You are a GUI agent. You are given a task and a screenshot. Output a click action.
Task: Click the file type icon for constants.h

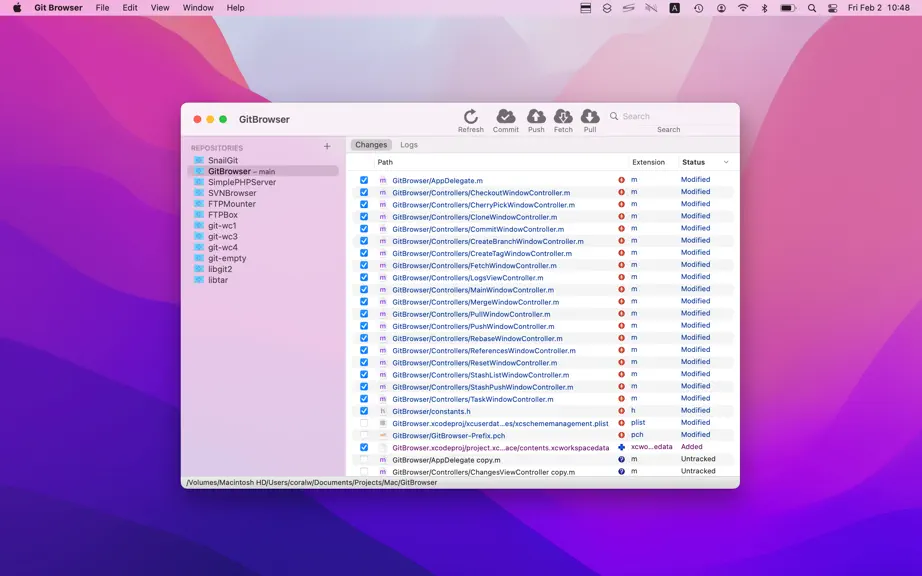tap(383, 411)
